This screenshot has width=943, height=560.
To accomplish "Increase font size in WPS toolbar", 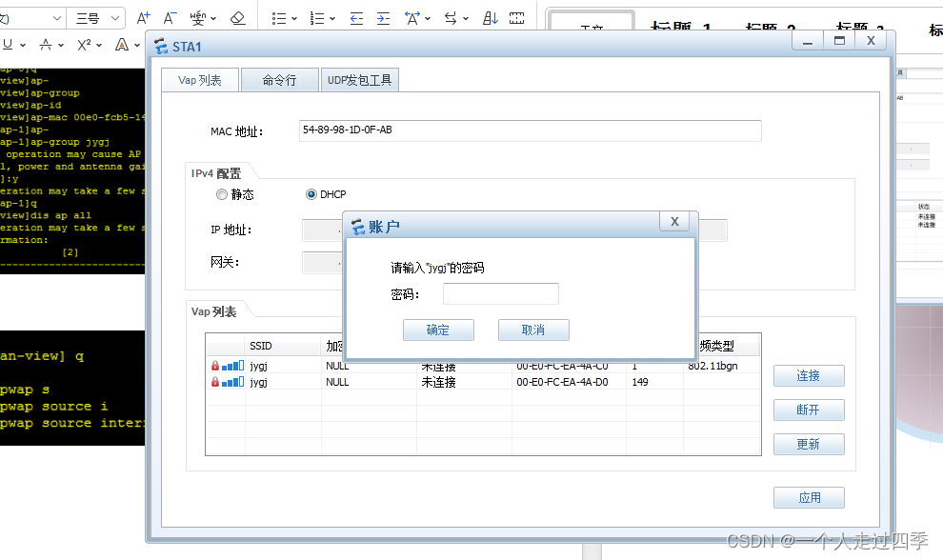I will (x=143, y=19).
